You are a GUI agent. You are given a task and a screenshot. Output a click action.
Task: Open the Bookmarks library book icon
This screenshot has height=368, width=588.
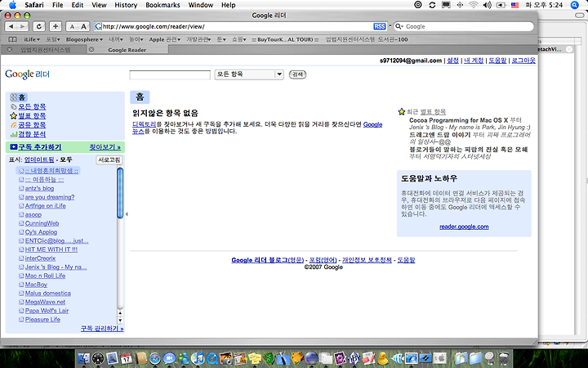tap(12, 39)
